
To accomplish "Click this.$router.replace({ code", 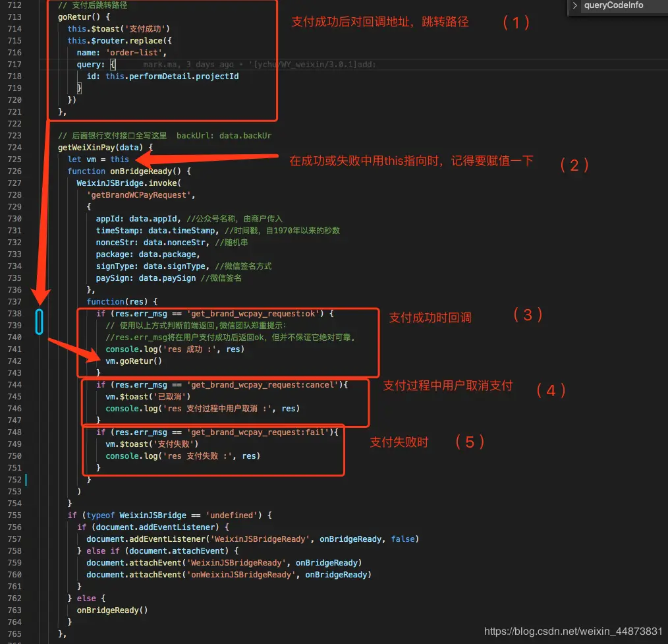I will pyautogui.click(x=120, y=41).
